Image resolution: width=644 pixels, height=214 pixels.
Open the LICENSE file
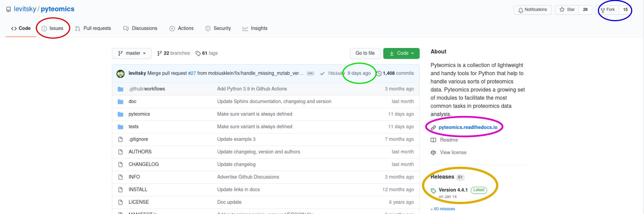coord(139,202)
